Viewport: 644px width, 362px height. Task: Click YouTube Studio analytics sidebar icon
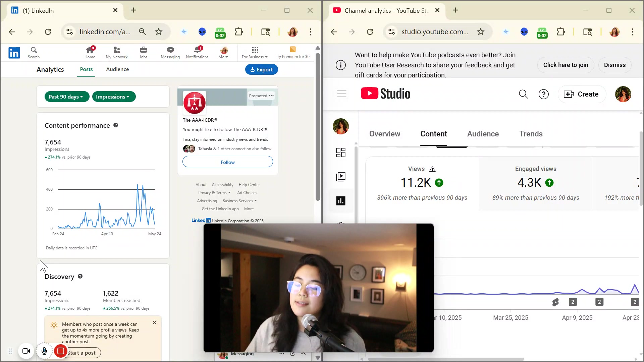(341, 201)
